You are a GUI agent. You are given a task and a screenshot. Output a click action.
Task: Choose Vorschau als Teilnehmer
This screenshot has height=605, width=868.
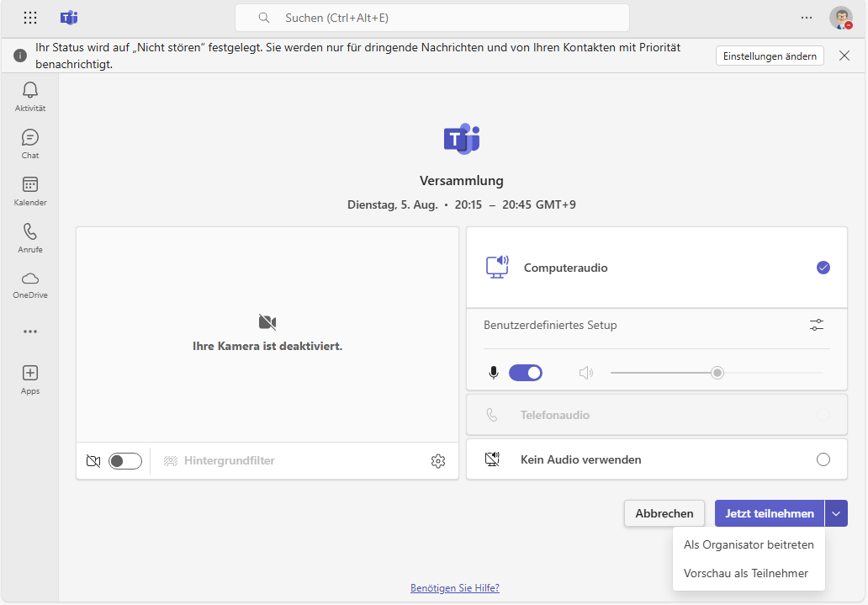[x=749, y=573]
